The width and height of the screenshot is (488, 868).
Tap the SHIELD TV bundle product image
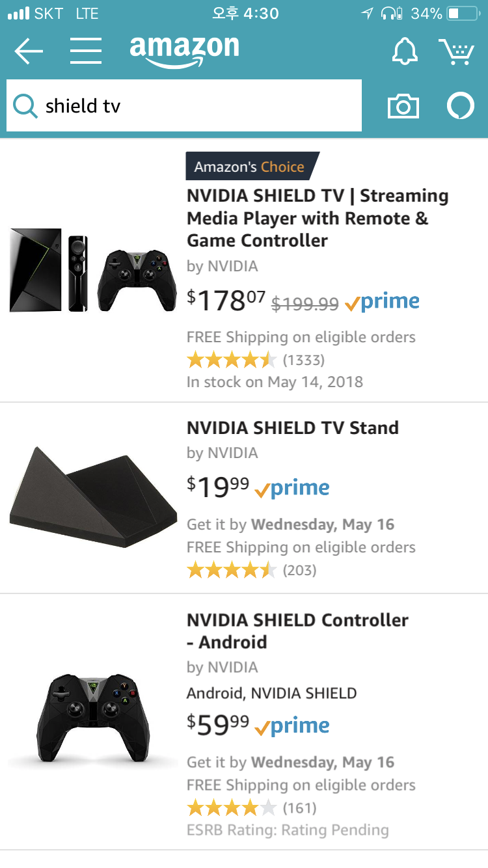(x=93, y=270)
